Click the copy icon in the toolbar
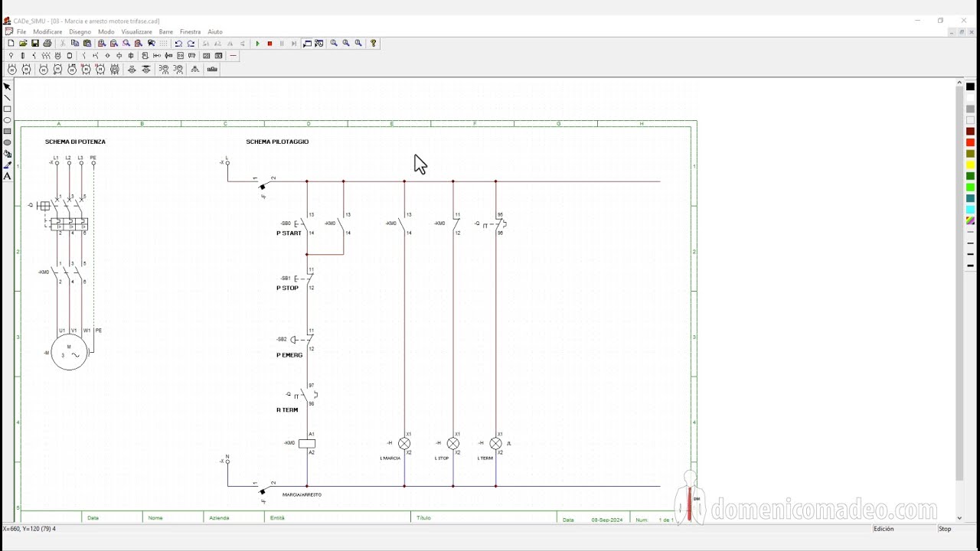 pyautogui.click(x=75, y=44)
